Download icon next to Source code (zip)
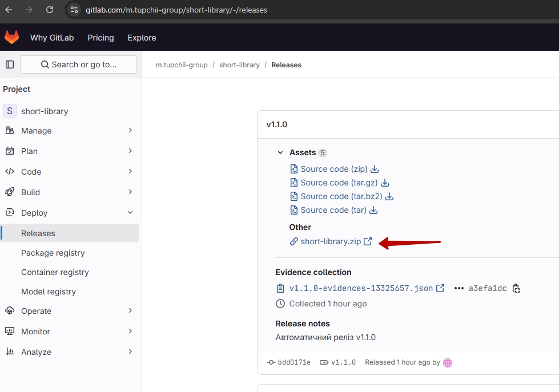This screenshot has width=559, height=392. tap(375, 169)
